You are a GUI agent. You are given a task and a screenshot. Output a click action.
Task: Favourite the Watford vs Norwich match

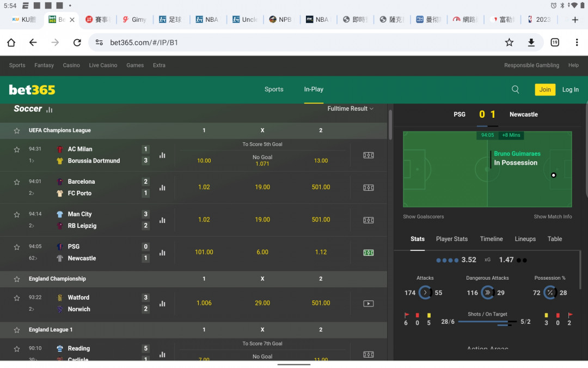pyautogui.click(x=17, y=298)
